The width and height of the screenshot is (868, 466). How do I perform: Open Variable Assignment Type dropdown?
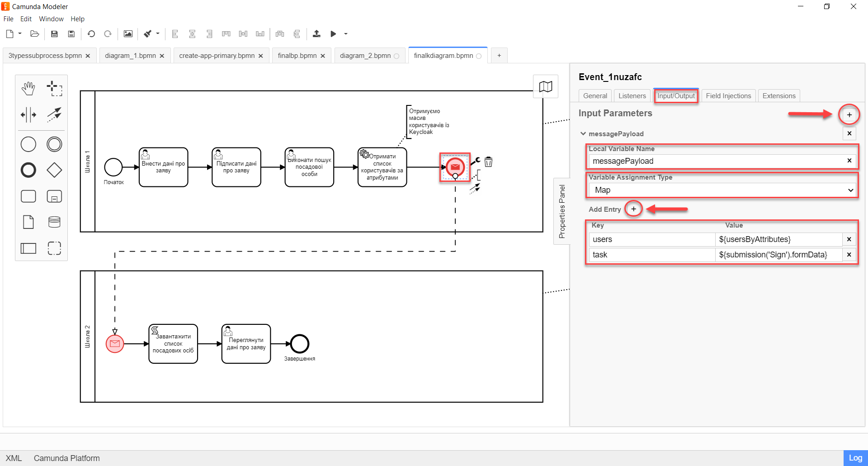tap(722, 190)
